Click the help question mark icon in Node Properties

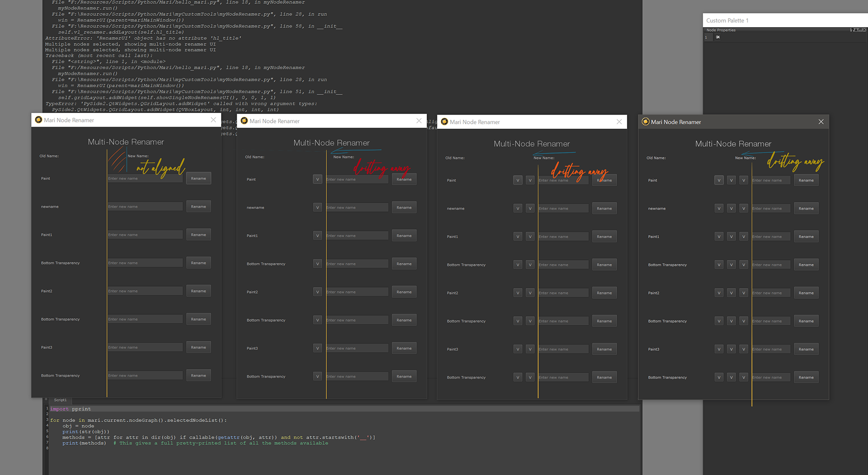coord(852,30)
